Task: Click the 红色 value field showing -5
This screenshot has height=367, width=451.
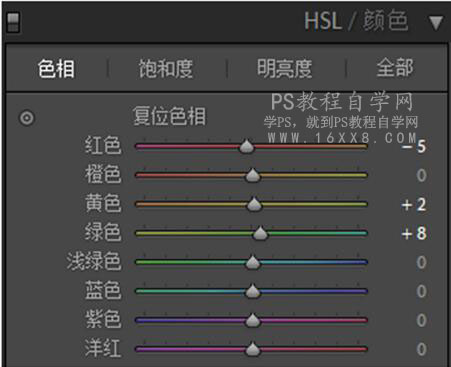Action: (x=414, y=146)
